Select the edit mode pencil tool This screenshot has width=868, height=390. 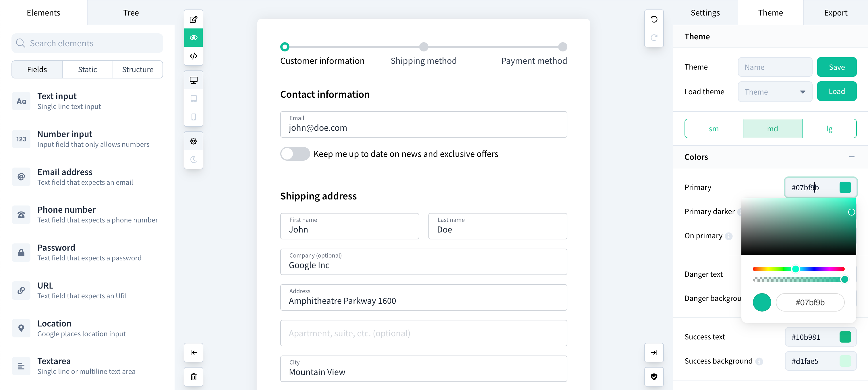coord(194,19)
